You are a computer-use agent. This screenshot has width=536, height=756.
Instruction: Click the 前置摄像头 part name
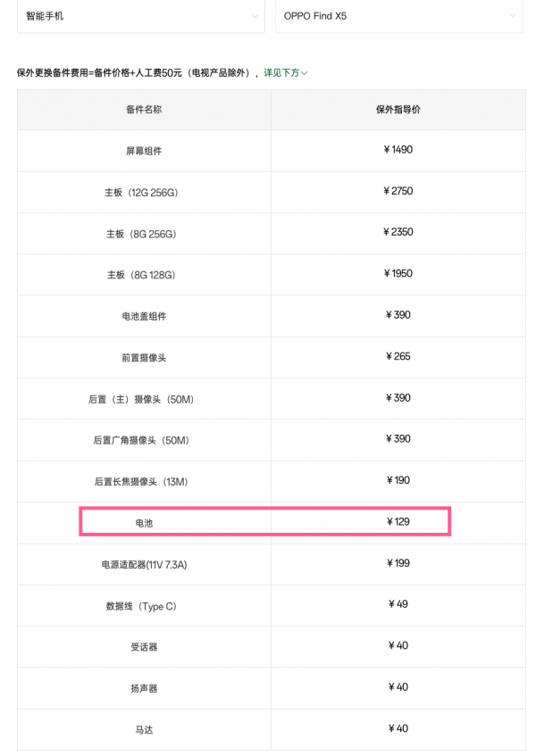click(x=144, y=357)
